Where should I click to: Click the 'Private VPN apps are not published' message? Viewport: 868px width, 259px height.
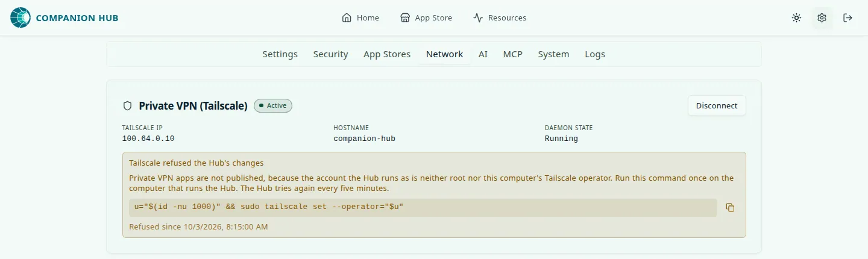pos(432,183)
